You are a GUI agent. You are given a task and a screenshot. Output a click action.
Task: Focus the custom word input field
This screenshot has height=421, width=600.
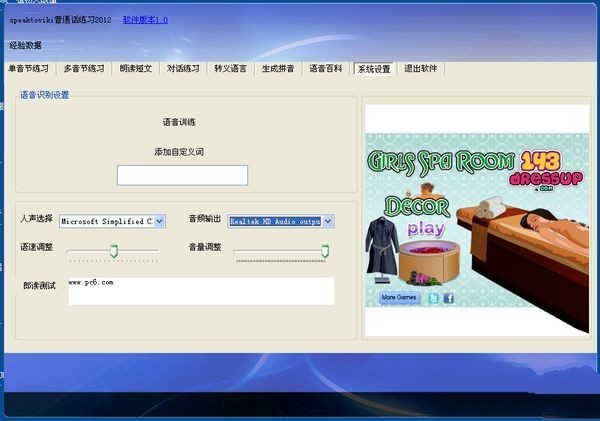tap(182, 175)
